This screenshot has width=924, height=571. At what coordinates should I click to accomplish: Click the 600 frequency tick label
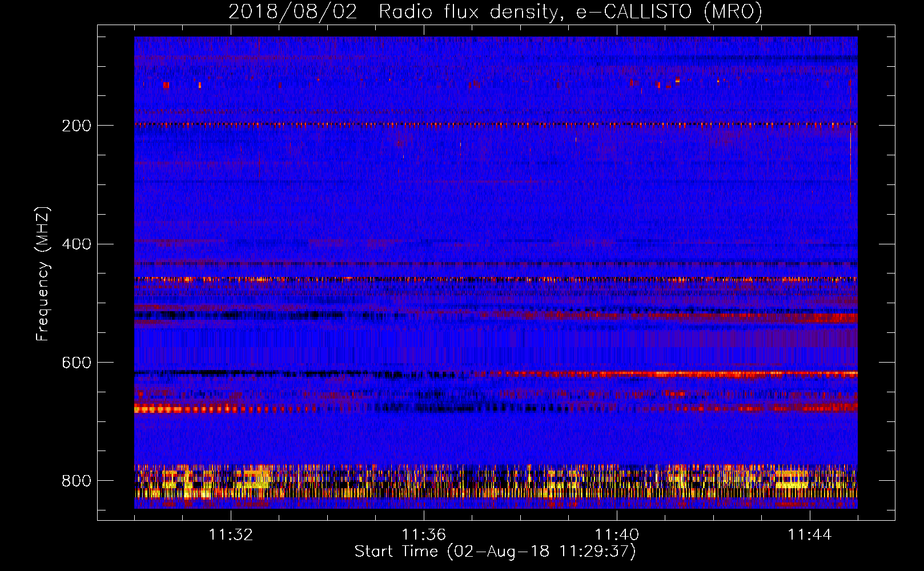click(77, 363)
